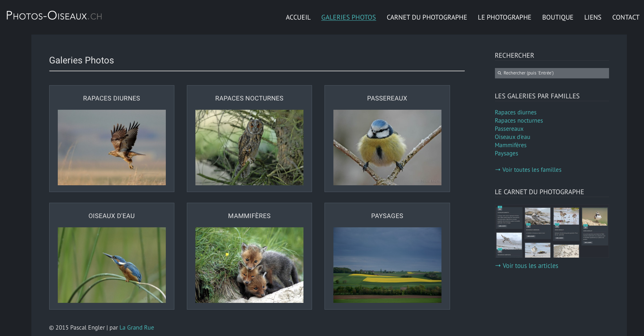Click the Rapaces nocturnes sidebar link
Image resolution: width=644 pixels, height=336 pixels.
(518, 121)
